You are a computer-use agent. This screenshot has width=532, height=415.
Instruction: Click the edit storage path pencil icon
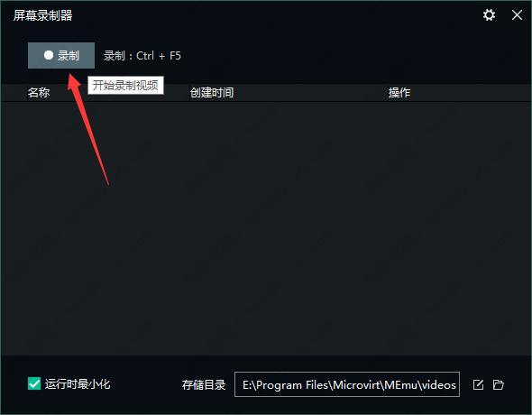coord(478,384)
